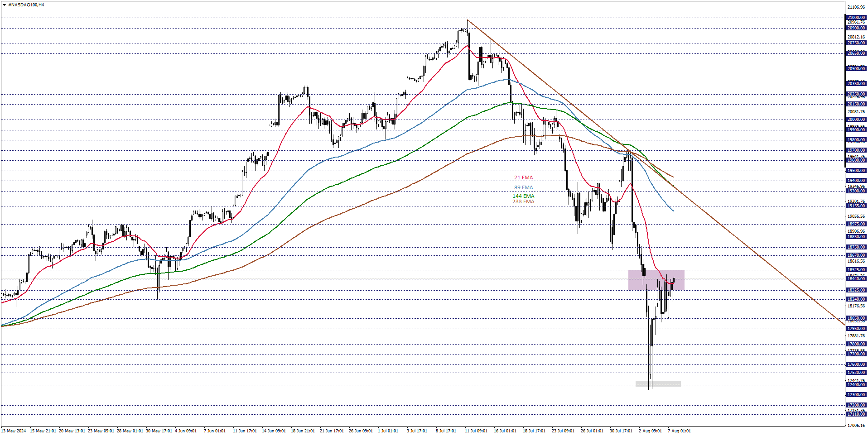Screen dimensions: 868x436
Task: Click the #NASDAQ100,H4 chart title
Action: 26,5
